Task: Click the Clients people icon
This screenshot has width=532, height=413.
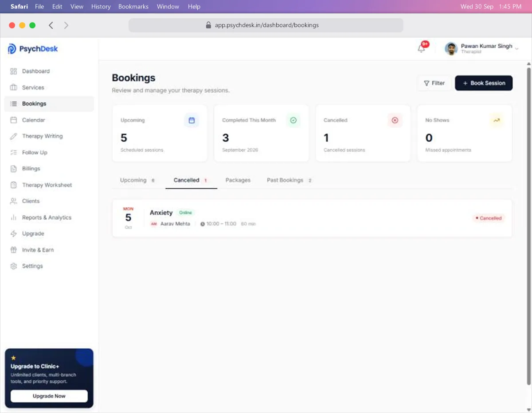Action: pyautogui.click(x=13, y=201)
